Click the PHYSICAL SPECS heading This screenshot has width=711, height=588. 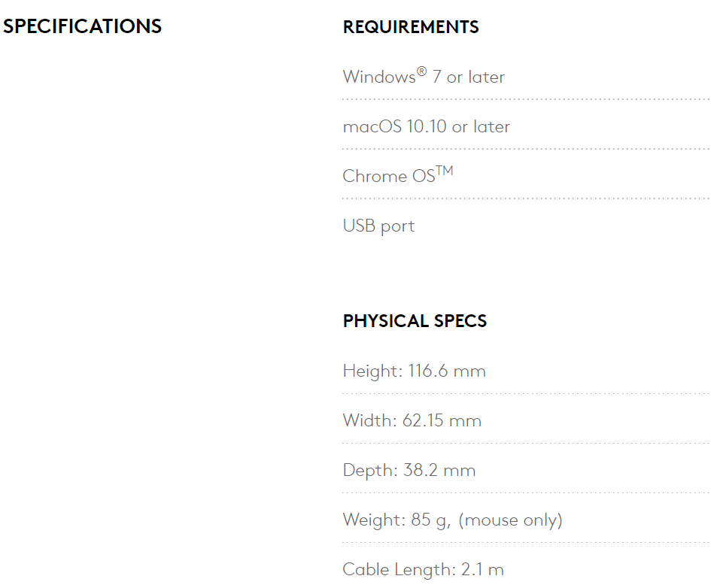[415, 321]
